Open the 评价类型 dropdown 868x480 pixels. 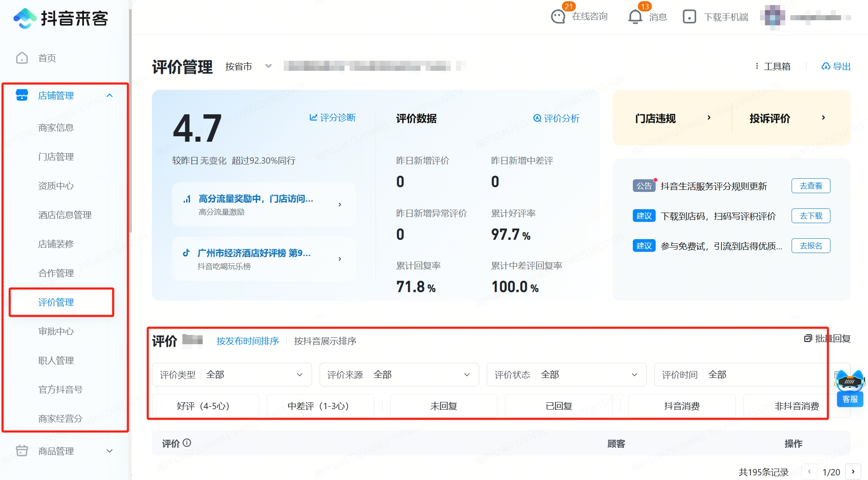pyautogui.click(x=231, y=375)
